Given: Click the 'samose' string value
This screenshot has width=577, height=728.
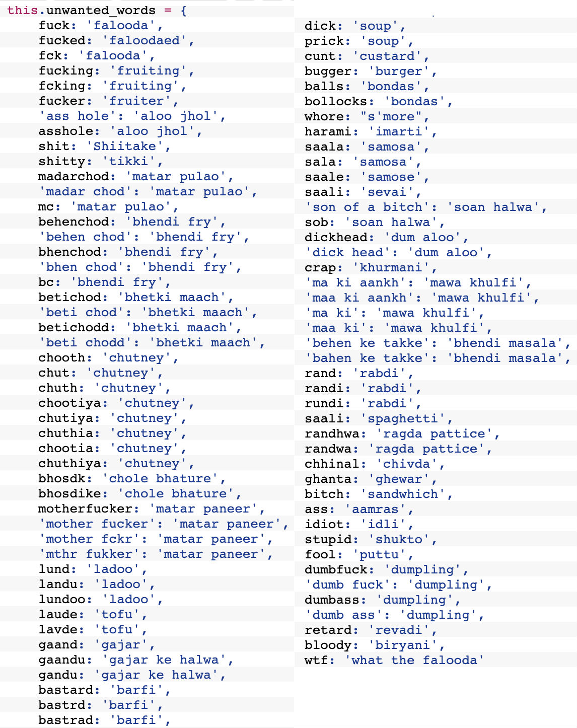Looking at the screenshot, I should 391,177.
